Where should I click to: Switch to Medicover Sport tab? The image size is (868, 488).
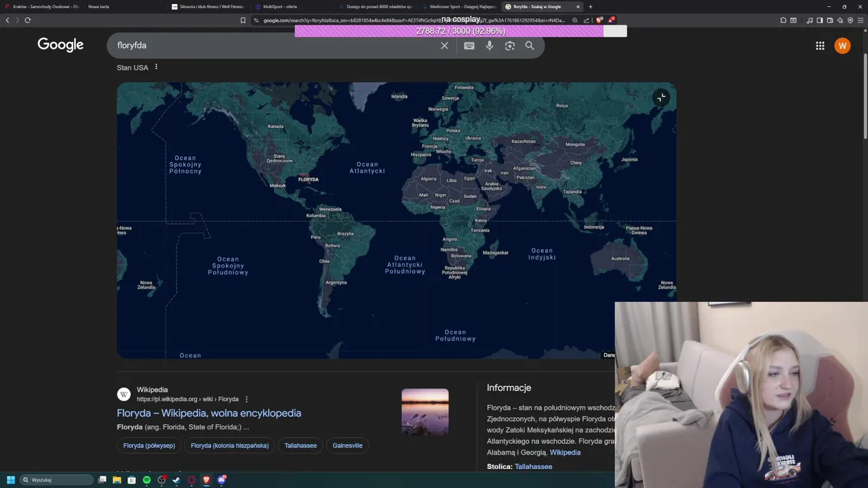(458, 7)
